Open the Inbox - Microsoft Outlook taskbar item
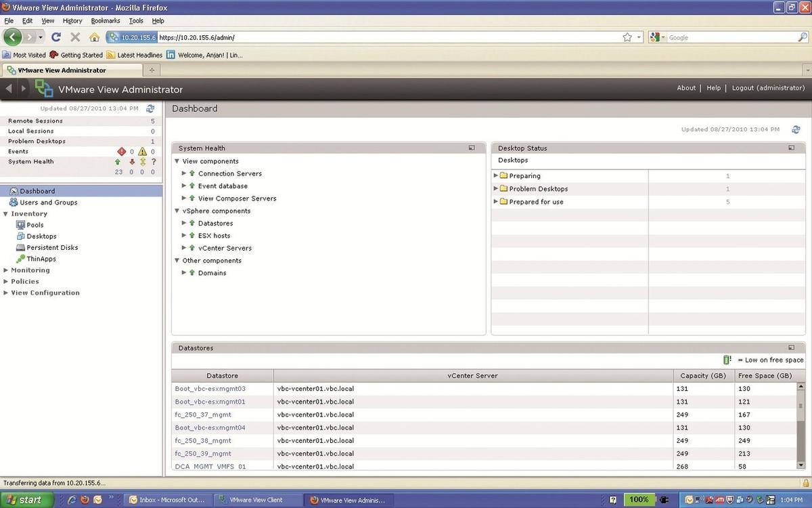 click(x=167, y=500)
